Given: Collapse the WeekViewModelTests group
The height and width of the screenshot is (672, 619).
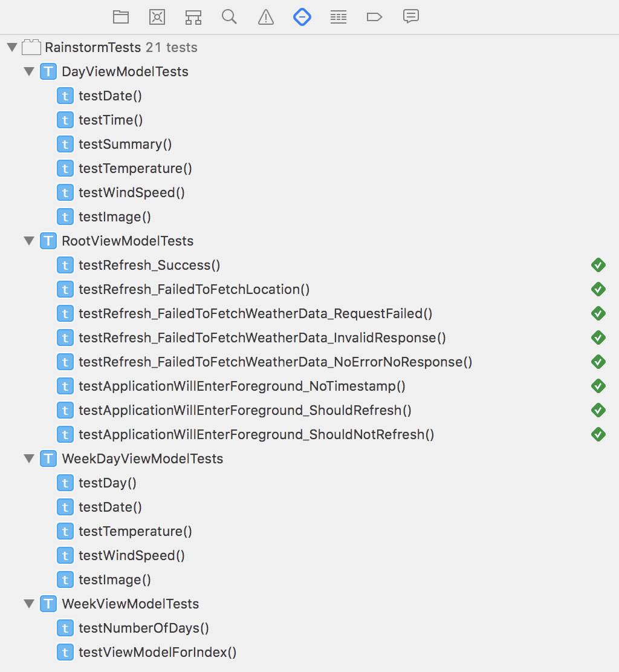Looking at the screenshot, I should tap(29, 604).
